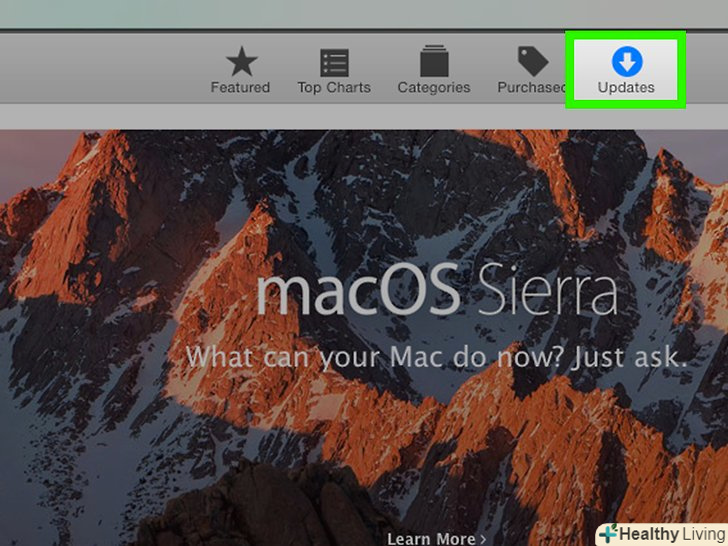Open the Purchased tag tab

tap(532, 70)
